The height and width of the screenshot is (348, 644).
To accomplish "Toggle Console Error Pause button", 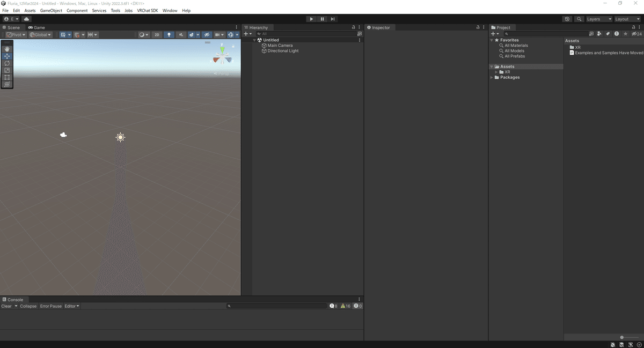I will (x=51, y=306).
